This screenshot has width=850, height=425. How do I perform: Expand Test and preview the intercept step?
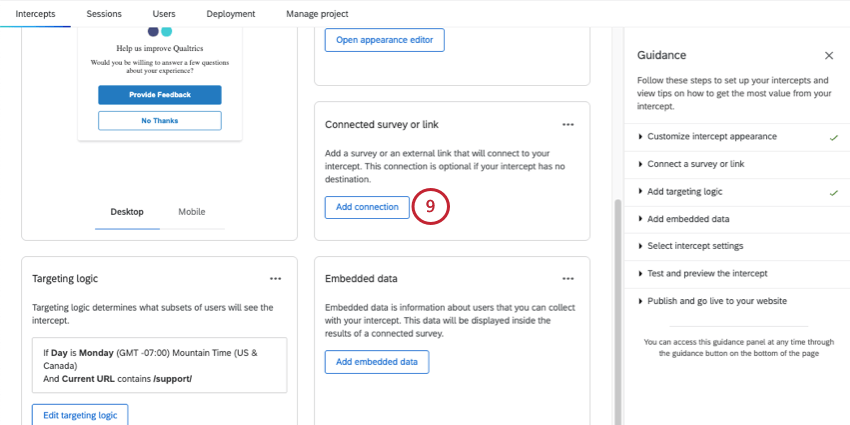707,273
